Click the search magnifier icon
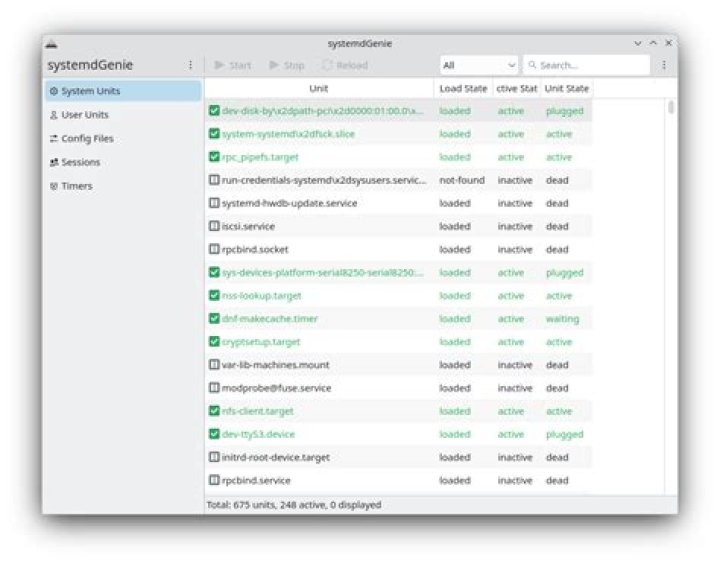Screen dimensions: 720x564 pos(532,65)
